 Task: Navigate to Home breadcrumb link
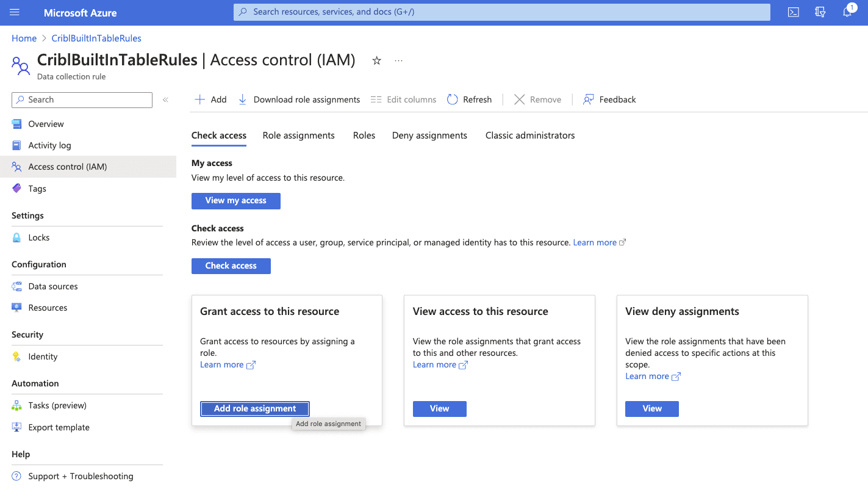[x=24, y=38]
